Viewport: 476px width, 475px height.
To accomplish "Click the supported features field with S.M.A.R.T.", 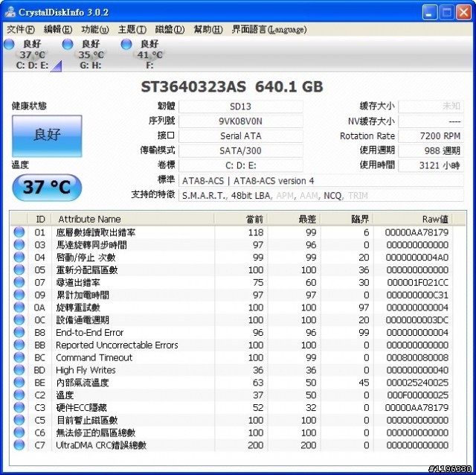I will point(321,195).
